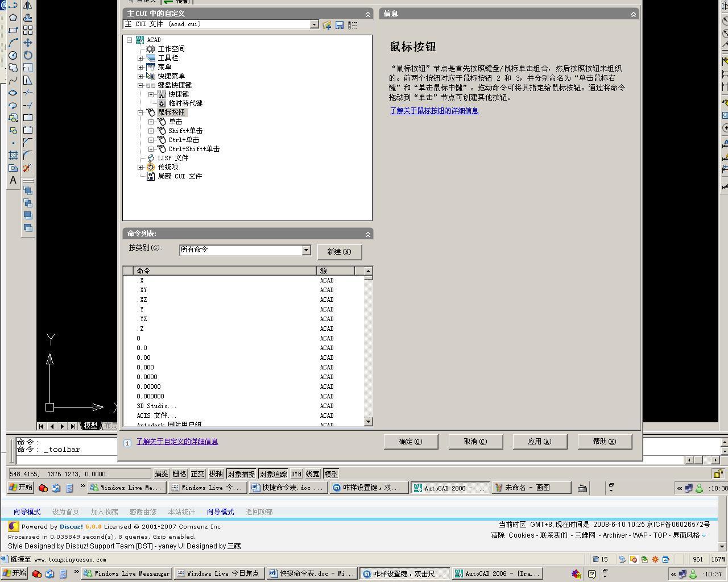Toggle 线宽 lineweight display in status bar
The height and width of the screenshot is (582, 728).
(x=313, y=474)
